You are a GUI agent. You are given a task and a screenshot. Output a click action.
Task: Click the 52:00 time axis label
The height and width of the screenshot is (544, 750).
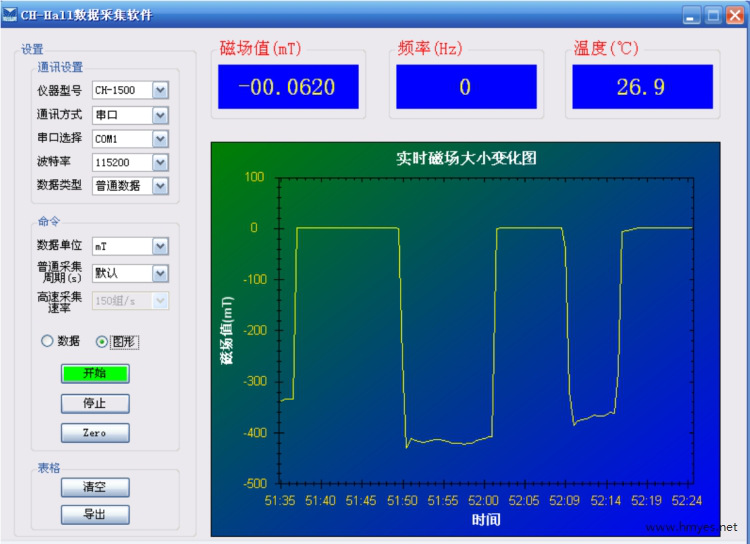click(x=483, y=500)
